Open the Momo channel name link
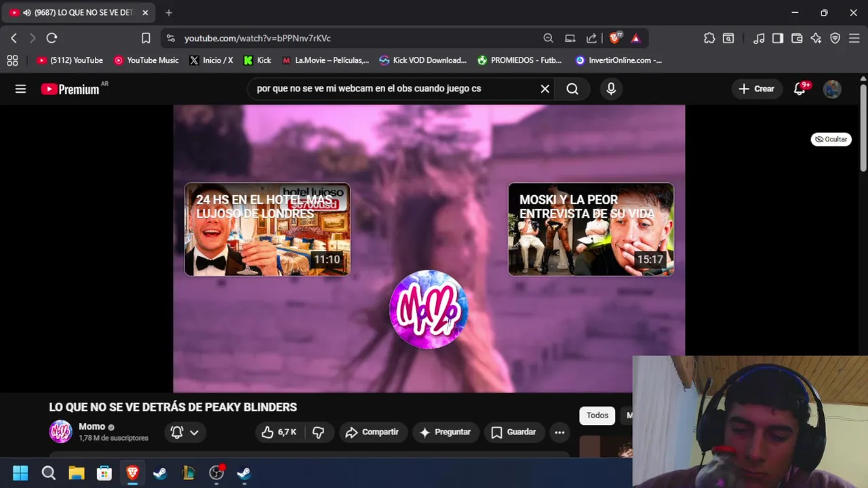This screenshot has height=488, width=868. tap(92, 426)
